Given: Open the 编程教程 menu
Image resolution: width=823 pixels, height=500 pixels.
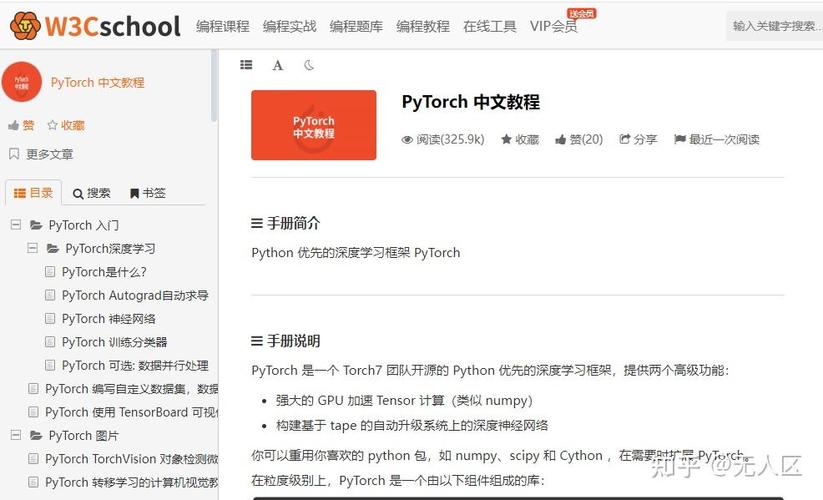Looking at the screenshot, I should pos(423,26).
